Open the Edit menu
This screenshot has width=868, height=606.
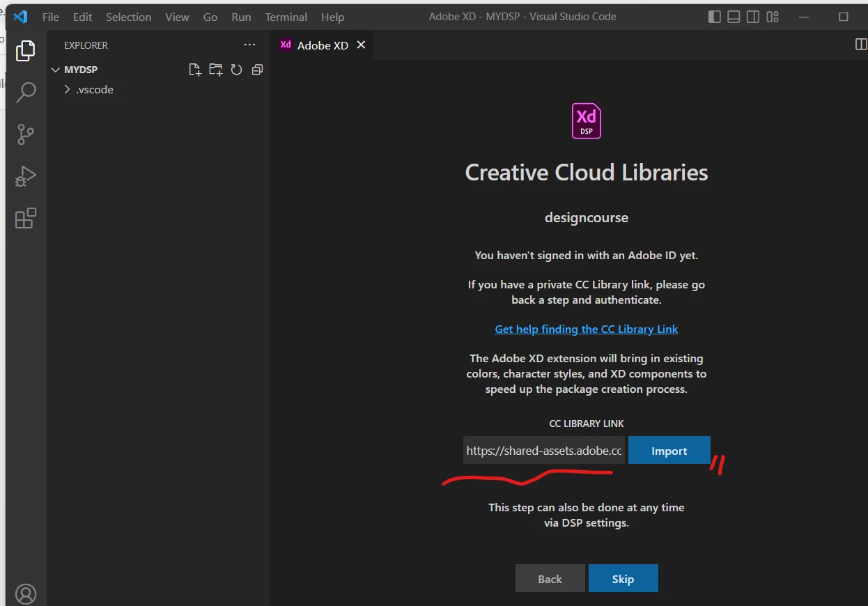[x=82, y=17]
